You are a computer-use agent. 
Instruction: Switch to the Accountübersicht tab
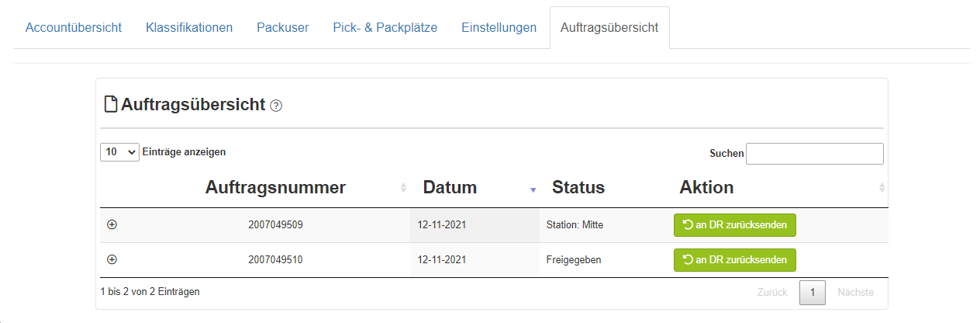(74, 27)
